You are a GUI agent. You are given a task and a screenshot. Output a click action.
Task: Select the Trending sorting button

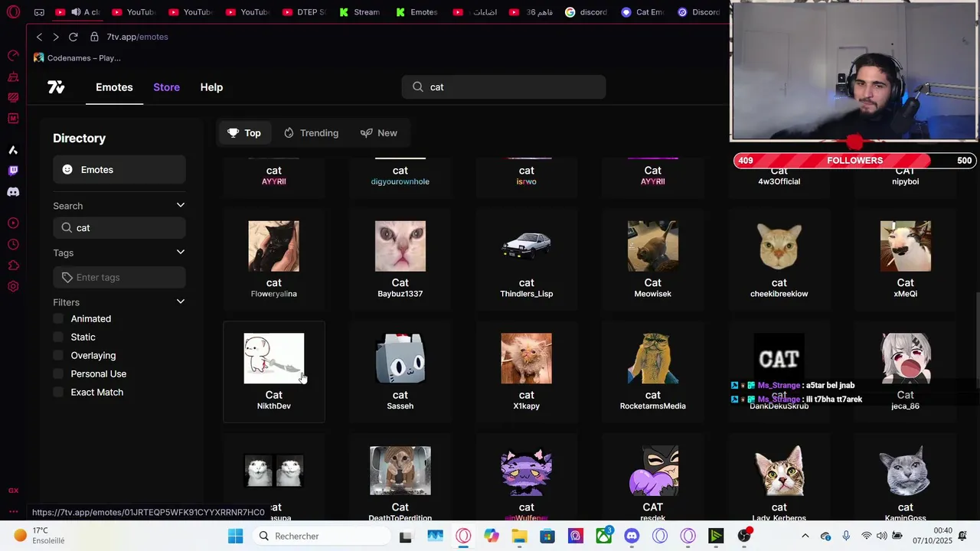coord(311,133)
